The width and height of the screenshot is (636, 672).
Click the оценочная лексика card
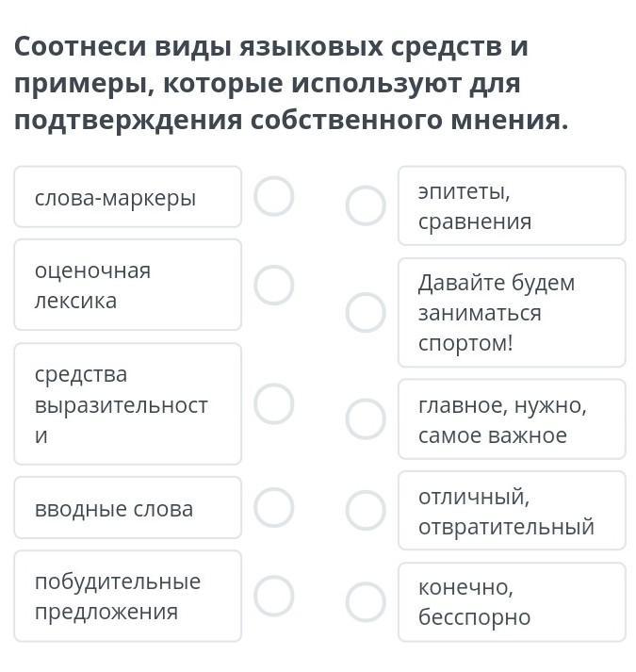(x=128, y=285)
